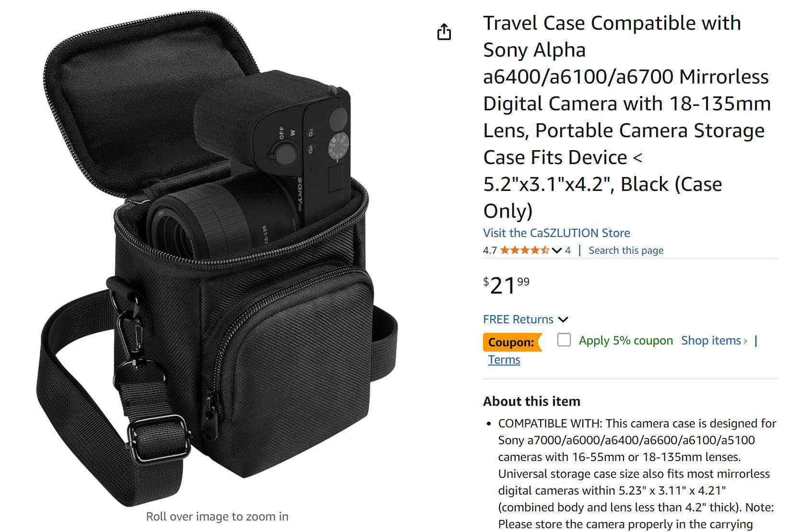Click the $21.99 price

pos(506,285)
